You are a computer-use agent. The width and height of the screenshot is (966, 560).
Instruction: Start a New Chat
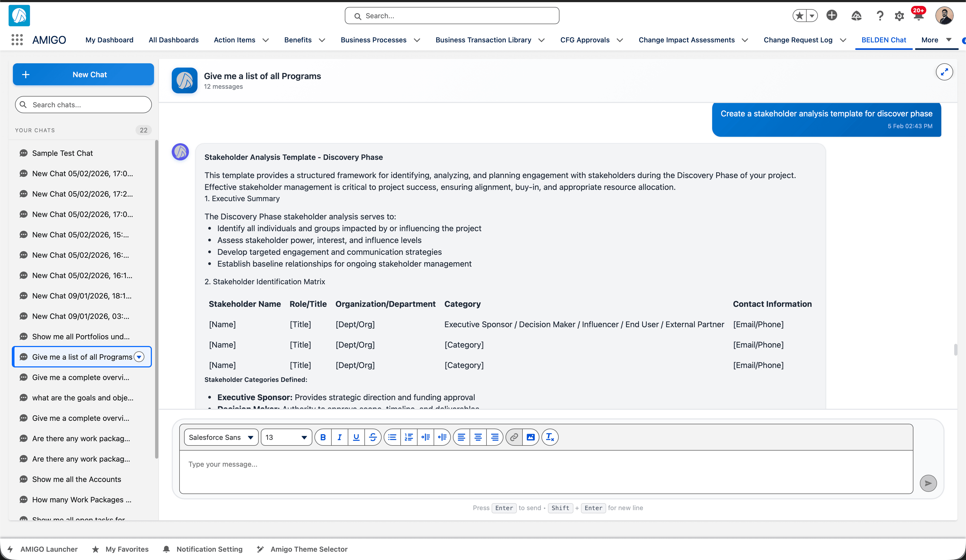[x=83, y=74]
